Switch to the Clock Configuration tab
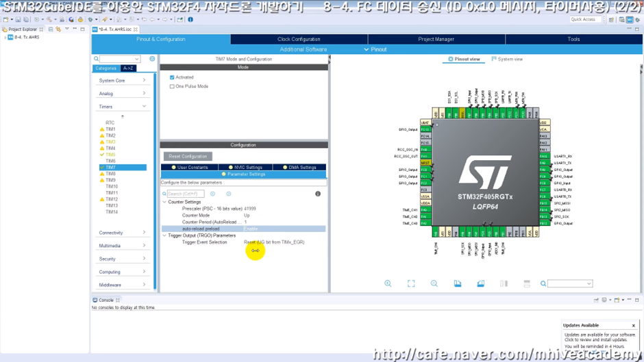The width and height of the screenshot is (644, 362). tap(299, 39)
